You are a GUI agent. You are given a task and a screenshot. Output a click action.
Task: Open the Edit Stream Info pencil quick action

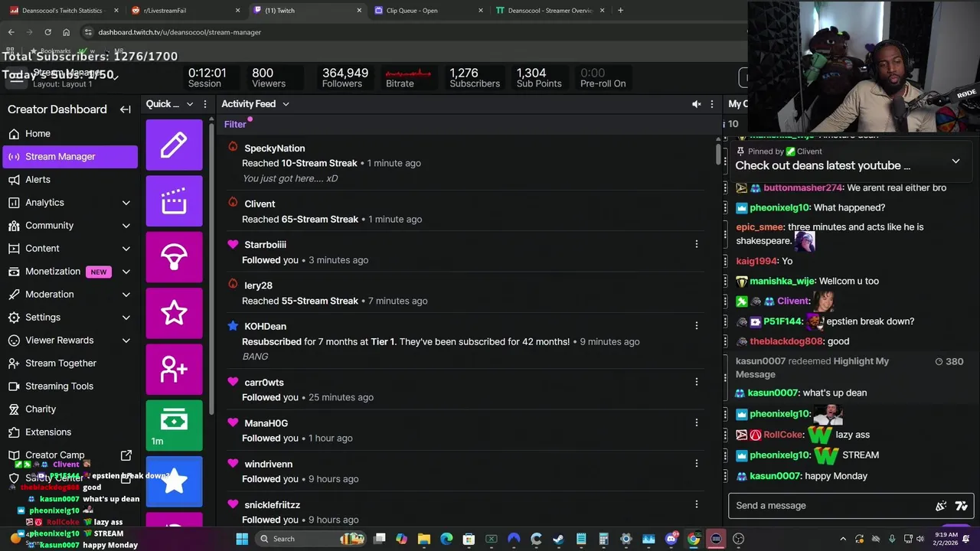tap(174, 145)
